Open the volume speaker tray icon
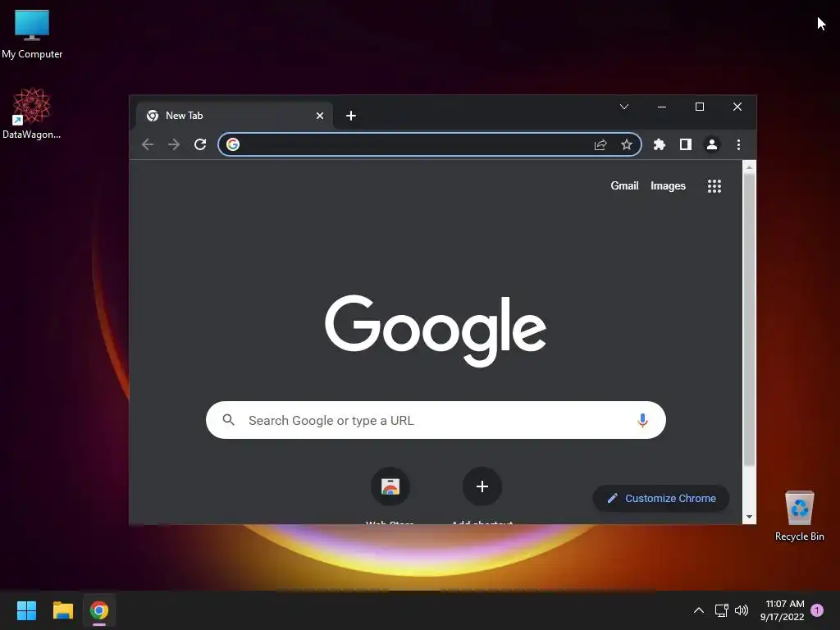The height and width of the screenshot is (630, 840). point(742,610)
